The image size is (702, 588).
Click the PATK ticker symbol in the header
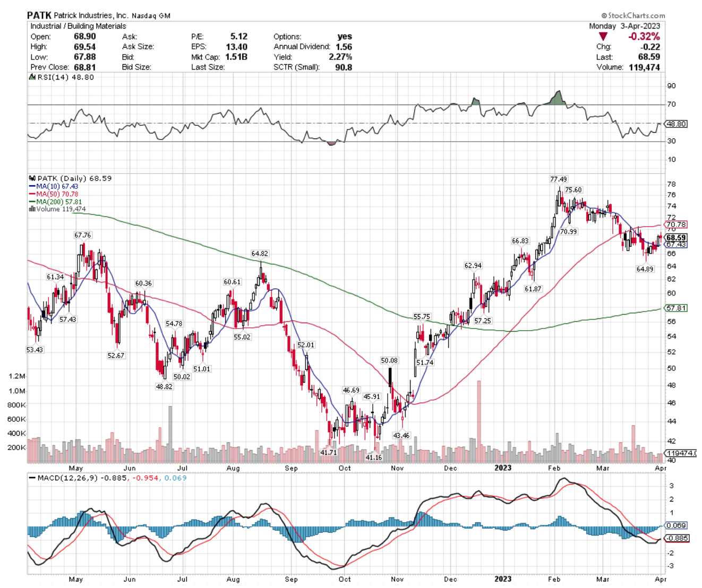coord(39,15)
